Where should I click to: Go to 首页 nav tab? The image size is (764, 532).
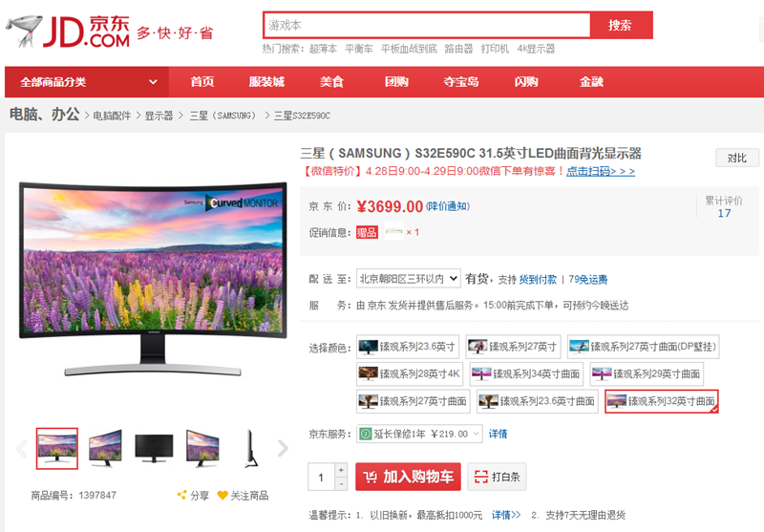[x=202, y=82]
